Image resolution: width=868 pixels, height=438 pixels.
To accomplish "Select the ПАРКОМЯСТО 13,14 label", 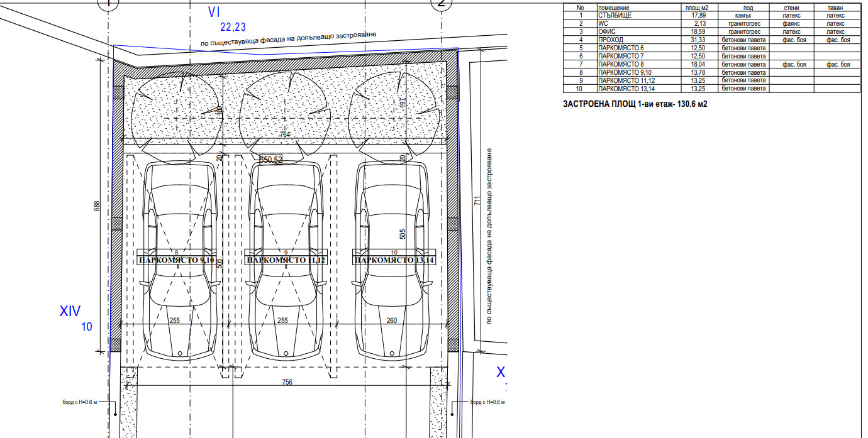I will pyautogui.click(x=394, y=260).
